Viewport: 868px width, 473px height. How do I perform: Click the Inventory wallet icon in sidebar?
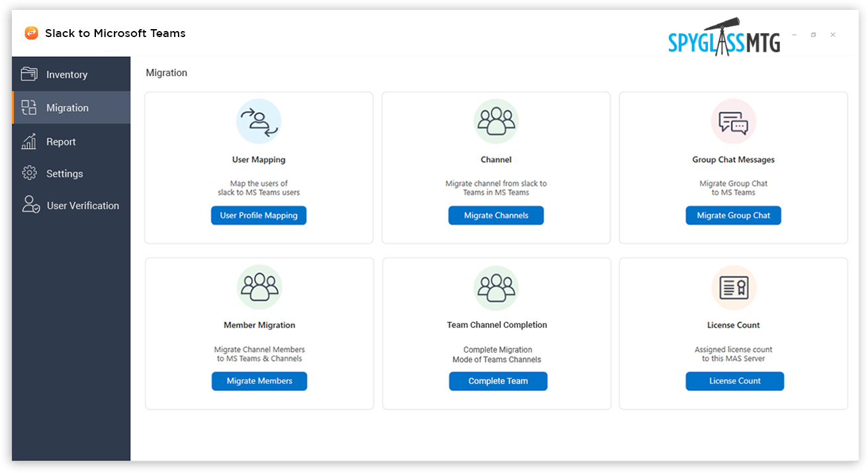tap(29, 74)
